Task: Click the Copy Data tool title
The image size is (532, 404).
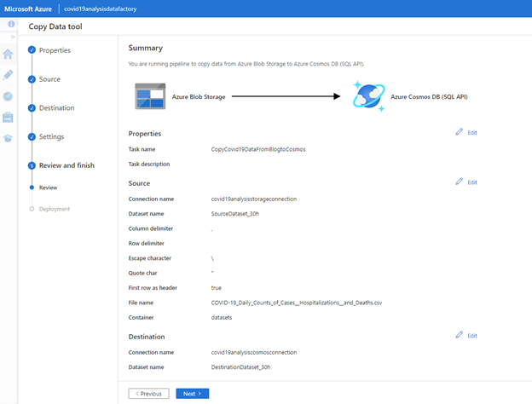Action: (55, 26)
